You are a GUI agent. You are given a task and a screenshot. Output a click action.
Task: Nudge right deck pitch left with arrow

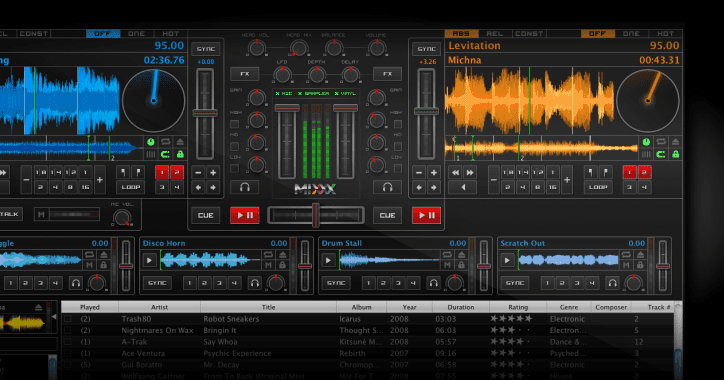click(419, 187)
